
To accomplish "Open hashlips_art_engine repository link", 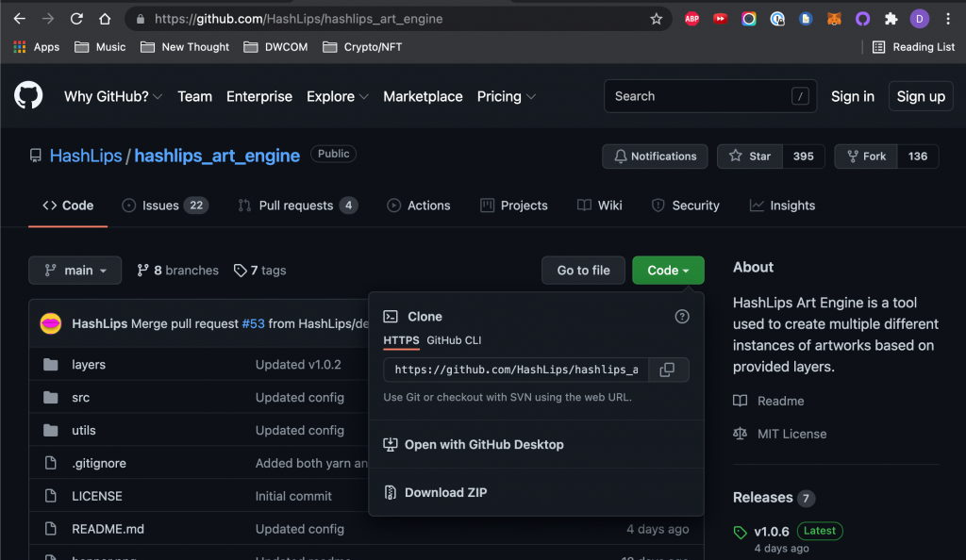I will click(x=217, y=156).
